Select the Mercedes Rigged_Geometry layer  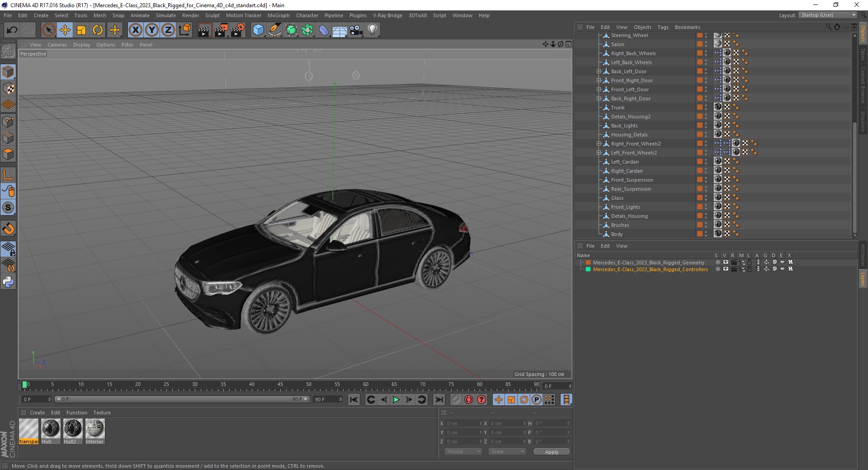(x=648, y=263)
